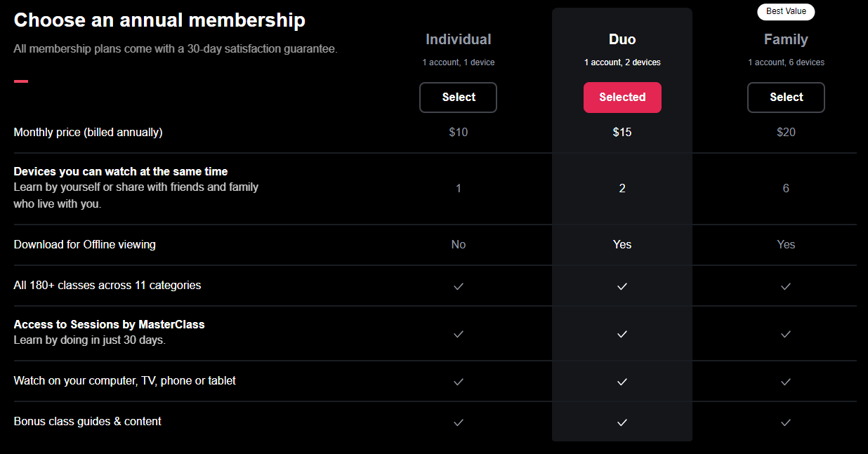Screen dimensions: 868x454
Task: Click Duo checkmark for Sessions by MasterClass
Action: [x=622, y=334]
